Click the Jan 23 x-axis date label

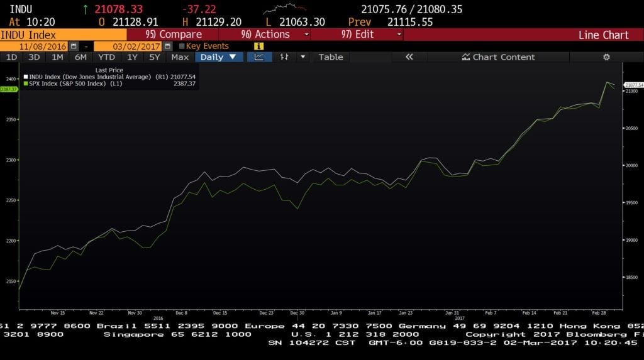[x=406, y=313]
